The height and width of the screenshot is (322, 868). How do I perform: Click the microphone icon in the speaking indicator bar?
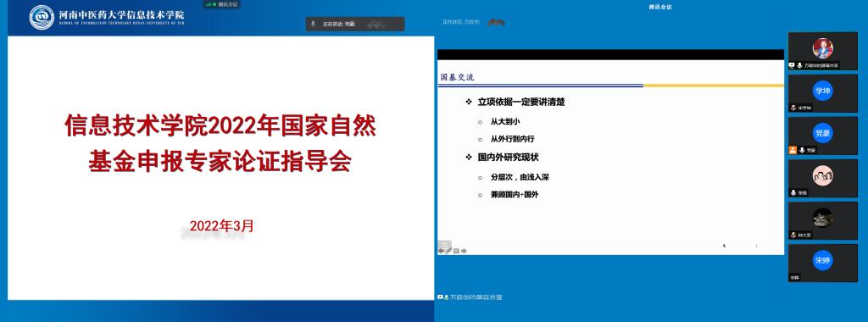[x=314, y=25]
